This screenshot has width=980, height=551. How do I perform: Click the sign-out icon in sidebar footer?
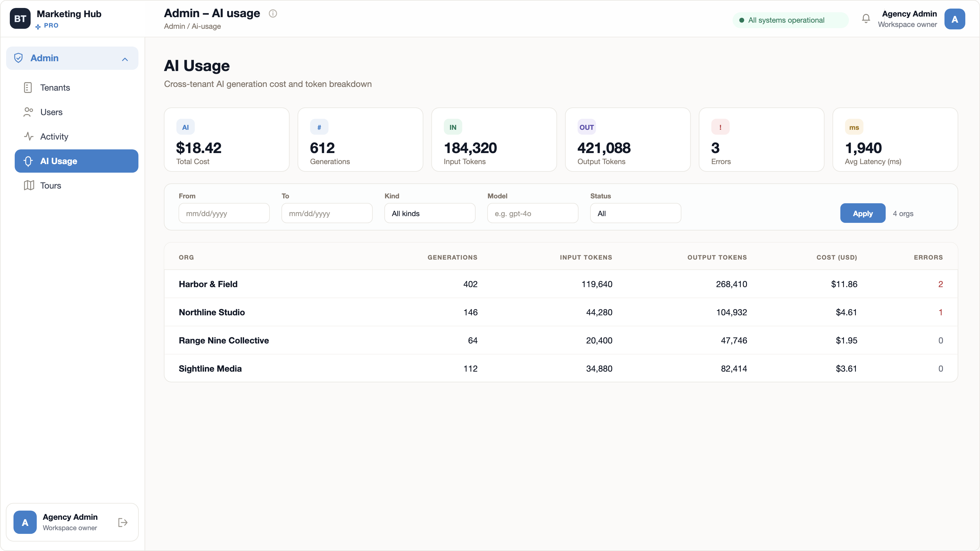pyautogui.click(x=123, y=523)
